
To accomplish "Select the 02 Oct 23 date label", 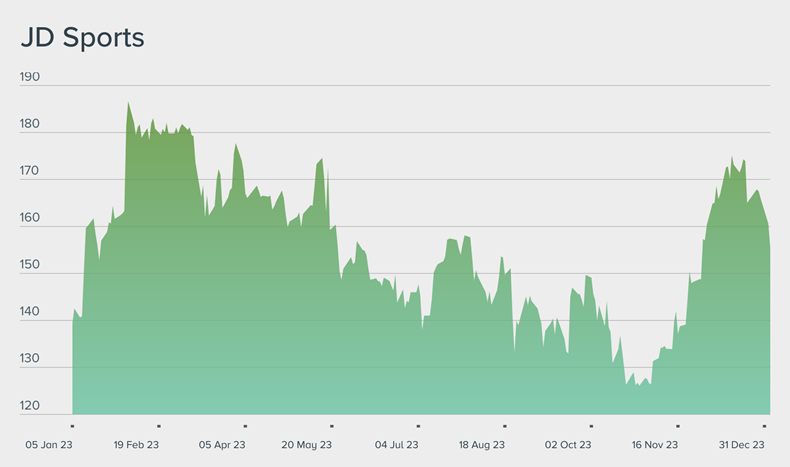I will [568, 445].
